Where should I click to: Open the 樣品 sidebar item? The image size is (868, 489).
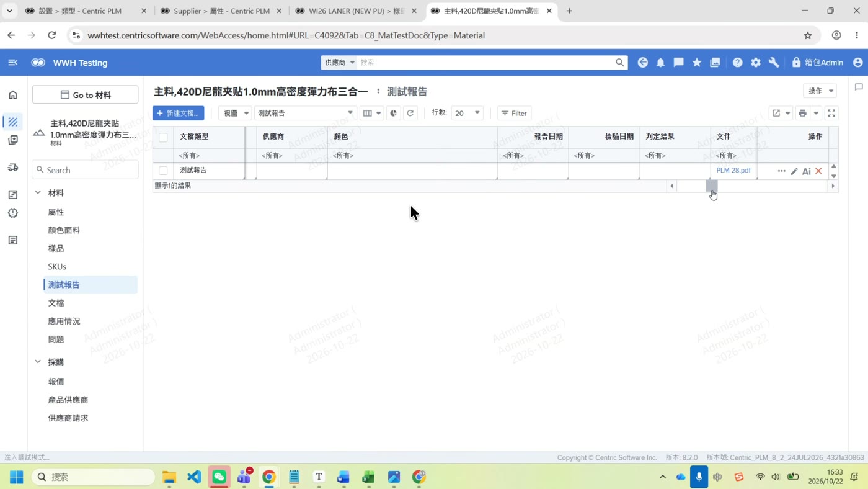[x=56, y=248]
